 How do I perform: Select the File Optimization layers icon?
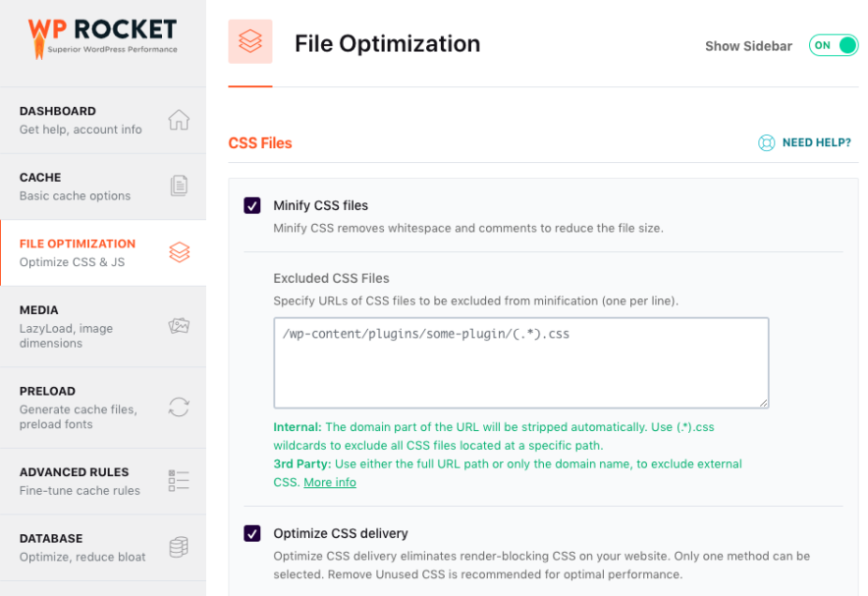click(178, 251)
